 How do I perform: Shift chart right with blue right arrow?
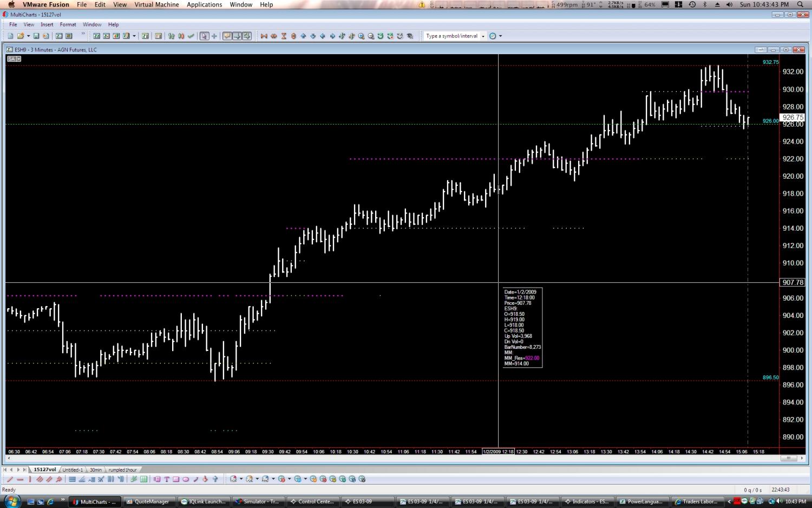pos(332,36)
